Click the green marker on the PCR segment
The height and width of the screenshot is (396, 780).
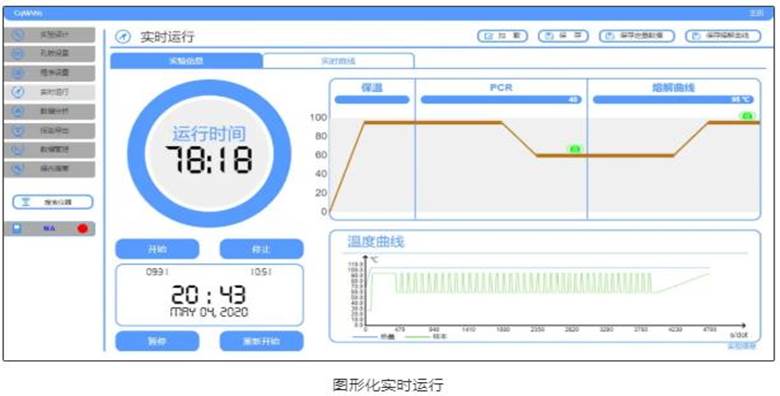[x=575, y=149]
